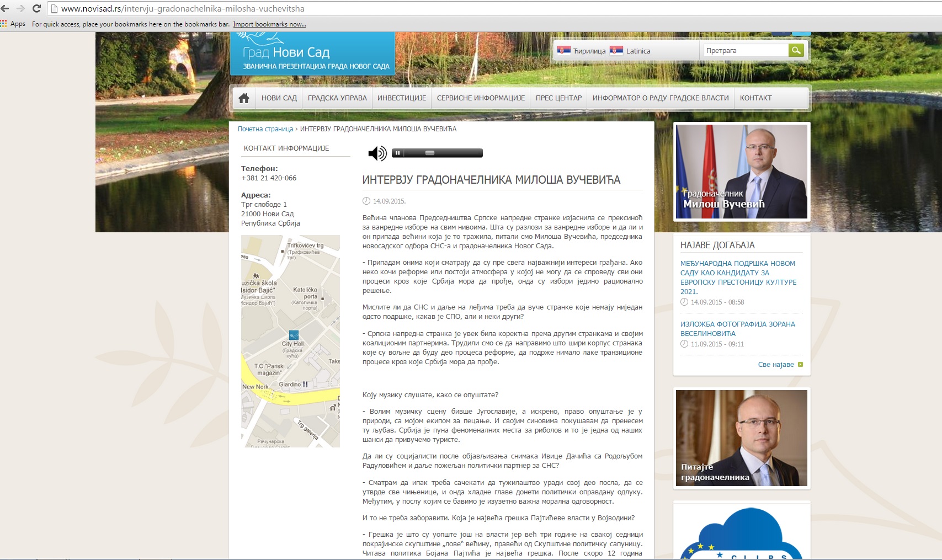Click the Претрага search input field

click(x=745, y=51)
